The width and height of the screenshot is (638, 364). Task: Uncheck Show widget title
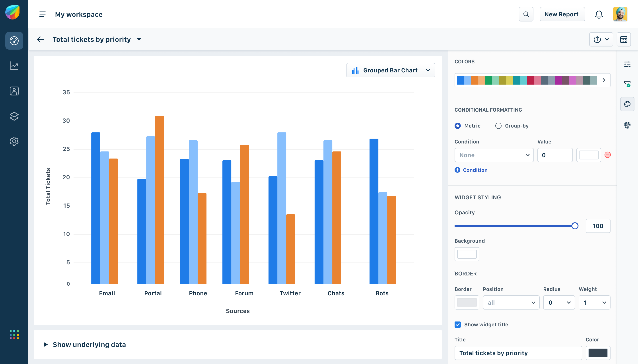point(458,324)
